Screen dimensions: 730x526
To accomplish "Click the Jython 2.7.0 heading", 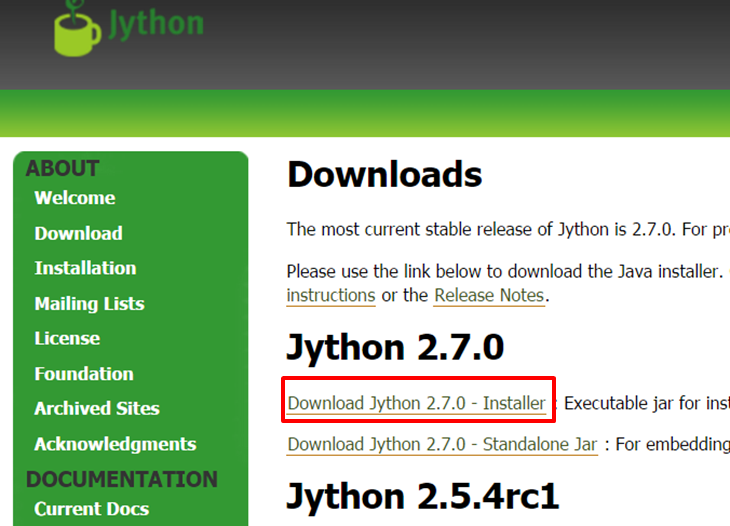I will pos(395,347).
